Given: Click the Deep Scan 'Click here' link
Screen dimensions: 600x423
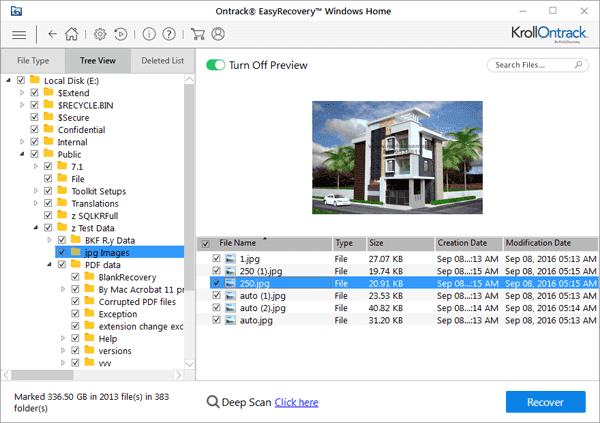Looking at the screenshot, I should [x=296, y=402].
